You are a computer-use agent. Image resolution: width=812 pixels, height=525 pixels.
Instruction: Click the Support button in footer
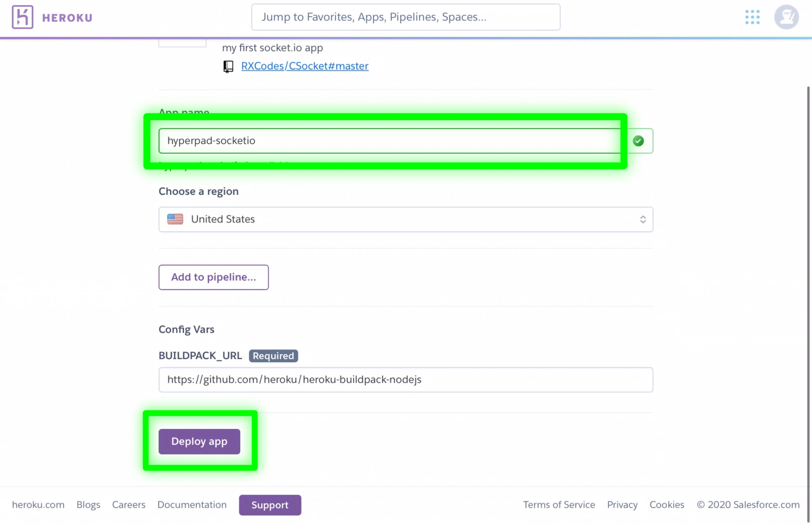pos(270,505)
